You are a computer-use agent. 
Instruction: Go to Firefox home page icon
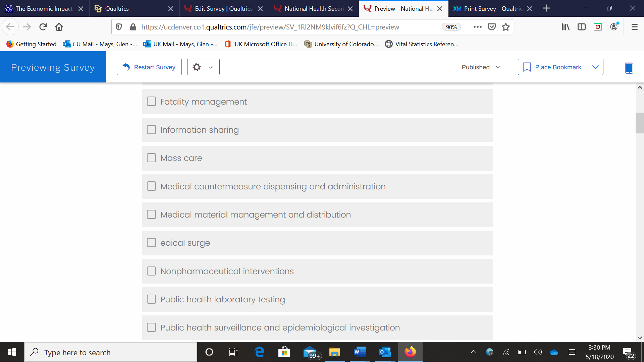tap(59, 27)
